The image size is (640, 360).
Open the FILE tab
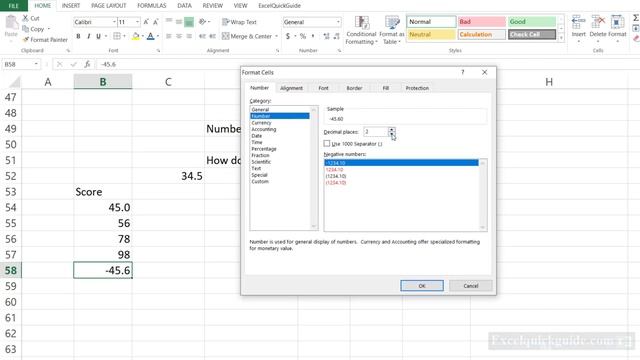13,6
